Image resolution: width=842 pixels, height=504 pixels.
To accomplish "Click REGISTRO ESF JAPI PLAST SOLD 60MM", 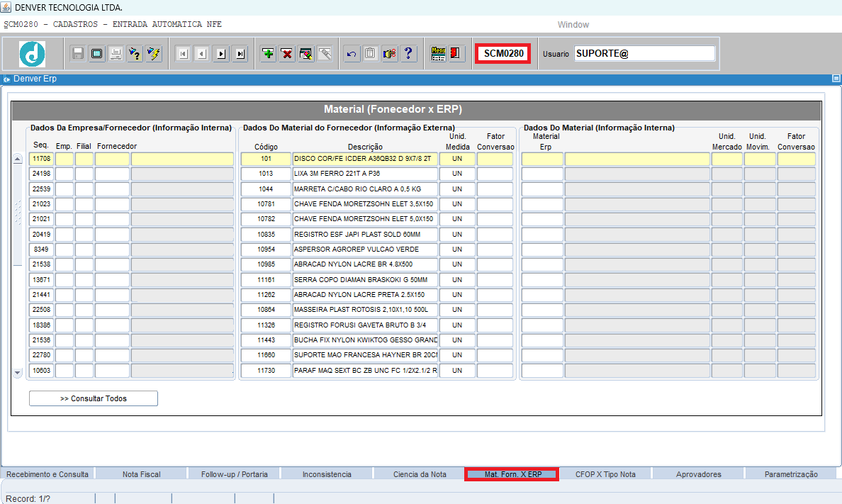I will 365,234.
